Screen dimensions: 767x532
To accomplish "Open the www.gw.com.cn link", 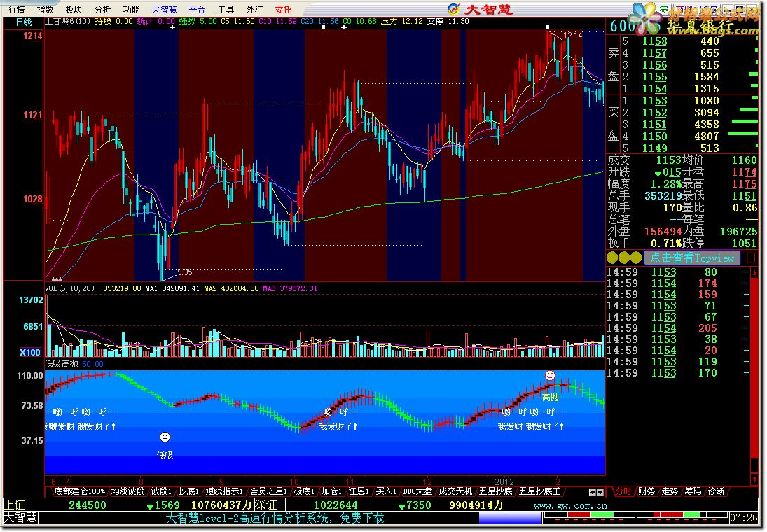I will (570, 505).
